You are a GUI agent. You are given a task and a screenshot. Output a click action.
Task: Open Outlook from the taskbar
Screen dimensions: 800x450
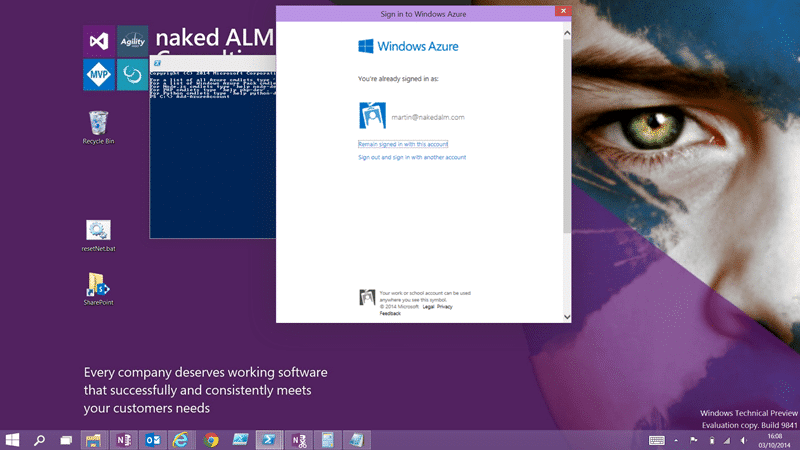click(x=153, y=440)
